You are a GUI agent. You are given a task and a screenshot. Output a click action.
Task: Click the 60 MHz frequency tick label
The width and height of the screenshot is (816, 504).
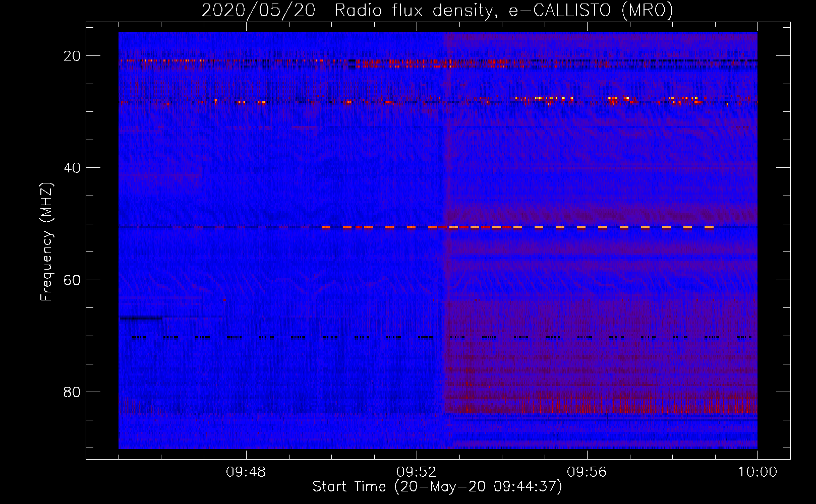pos(72,280)
